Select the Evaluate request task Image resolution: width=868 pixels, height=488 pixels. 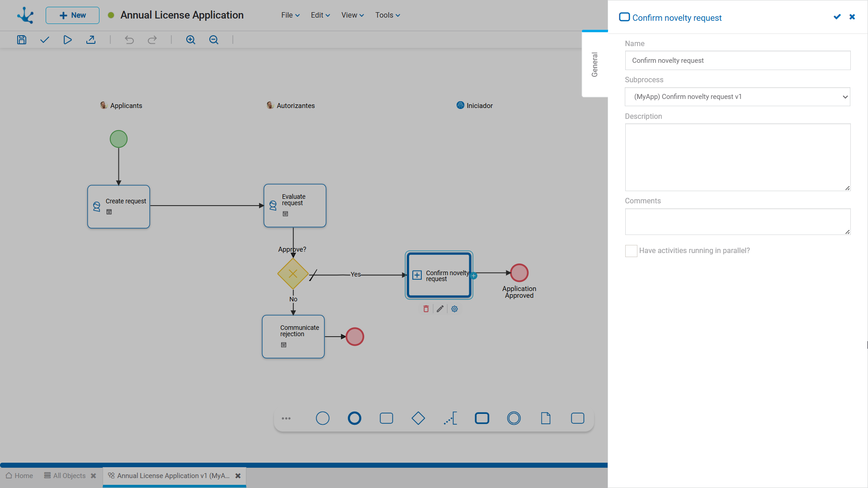click(x=295, y=206)
